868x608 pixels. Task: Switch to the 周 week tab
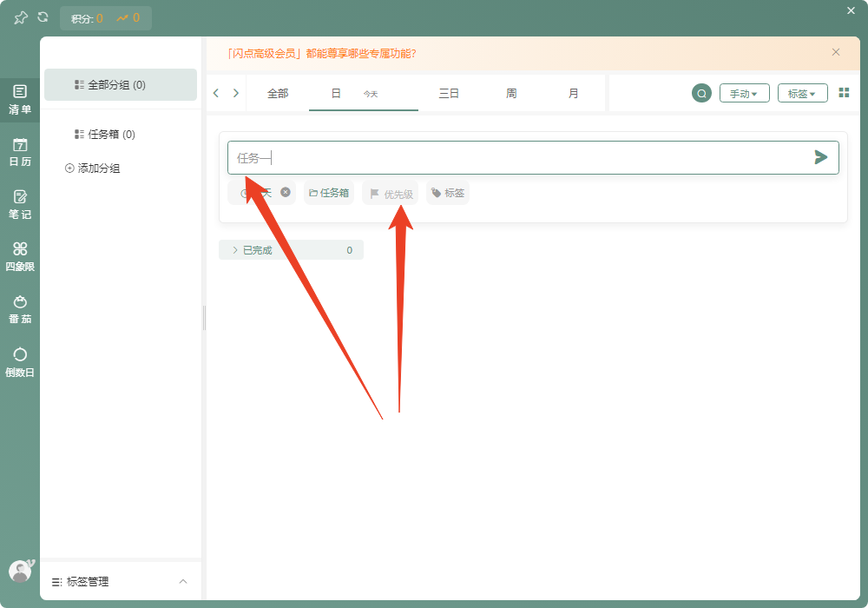tap(511, 93)
